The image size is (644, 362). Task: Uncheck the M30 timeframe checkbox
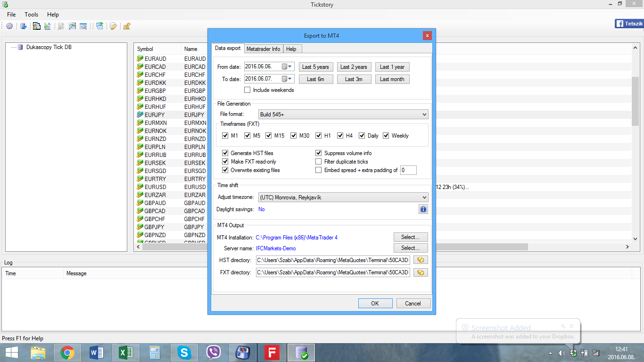pyautogui.click(x=294, y=136)
